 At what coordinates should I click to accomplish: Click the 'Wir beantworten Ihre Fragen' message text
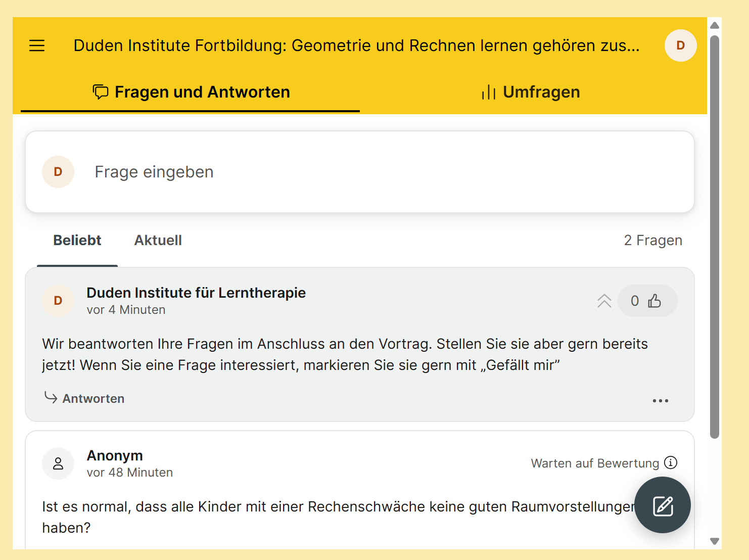[345, 354]
